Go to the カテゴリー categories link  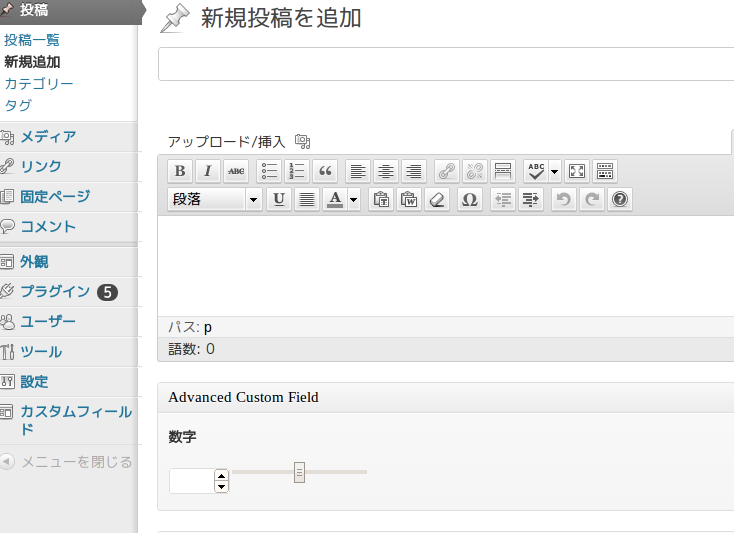click(39, 84)
